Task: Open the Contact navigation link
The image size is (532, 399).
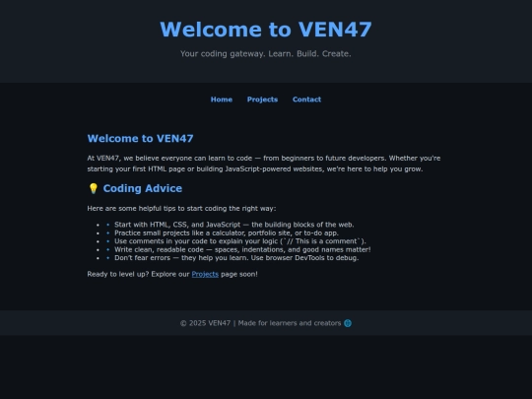Action: (306, 100)
